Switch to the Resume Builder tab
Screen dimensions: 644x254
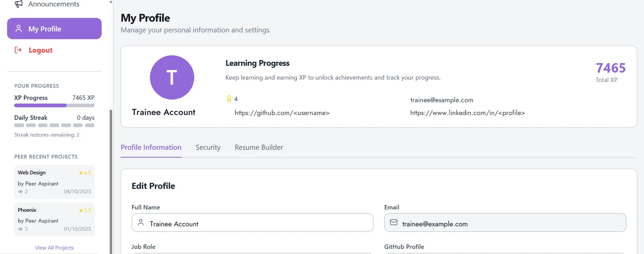[259, 147]
